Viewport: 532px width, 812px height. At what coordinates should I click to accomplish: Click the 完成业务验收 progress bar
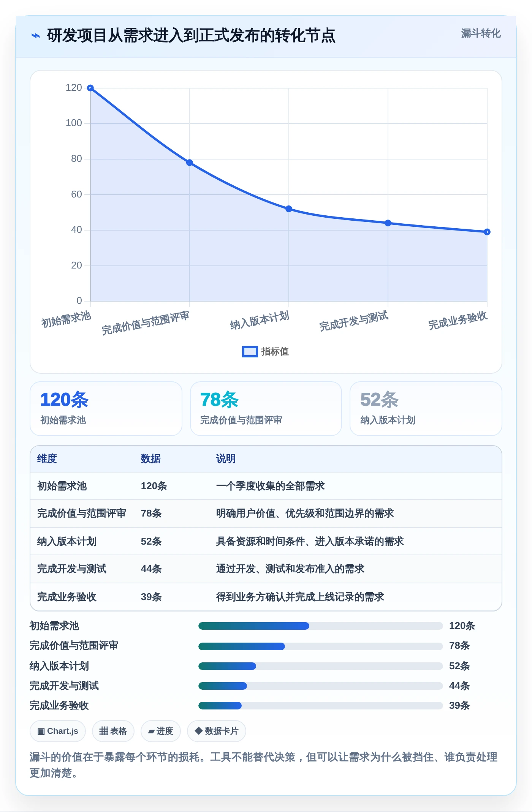321,706
